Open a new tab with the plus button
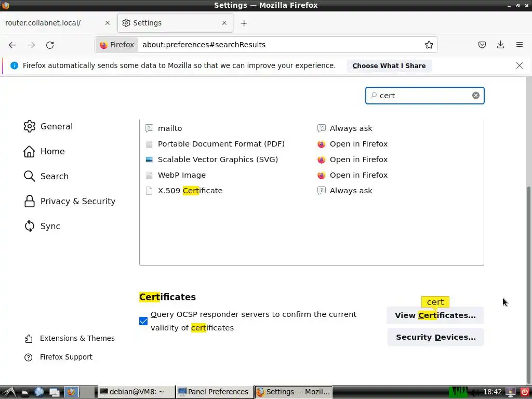 click(x=244, y=23)
